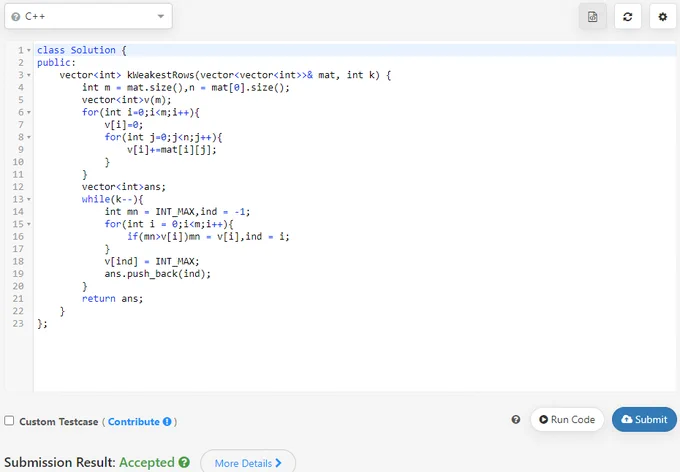Click the help question icon beside Run Code
This screenshot has width=680, height=472.
click(516, 420)
